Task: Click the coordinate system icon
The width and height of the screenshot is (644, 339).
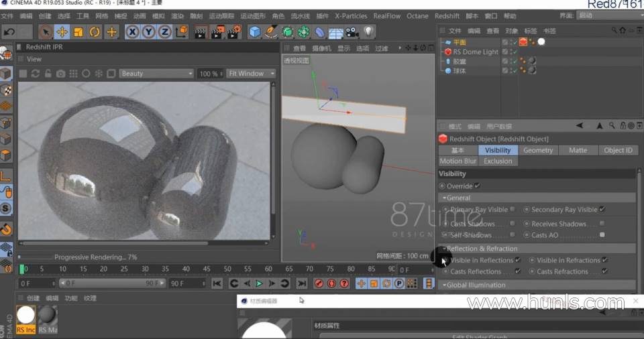Action: pos(182,31)
